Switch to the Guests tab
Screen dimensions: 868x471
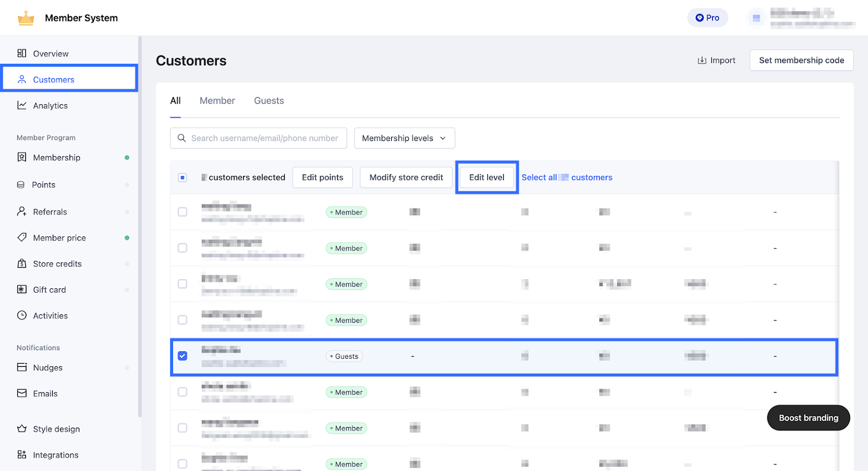pos(269,101)
